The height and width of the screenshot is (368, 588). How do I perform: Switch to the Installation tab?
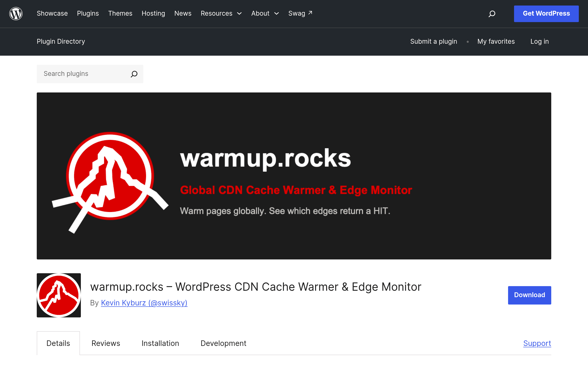tap(160, 343)
